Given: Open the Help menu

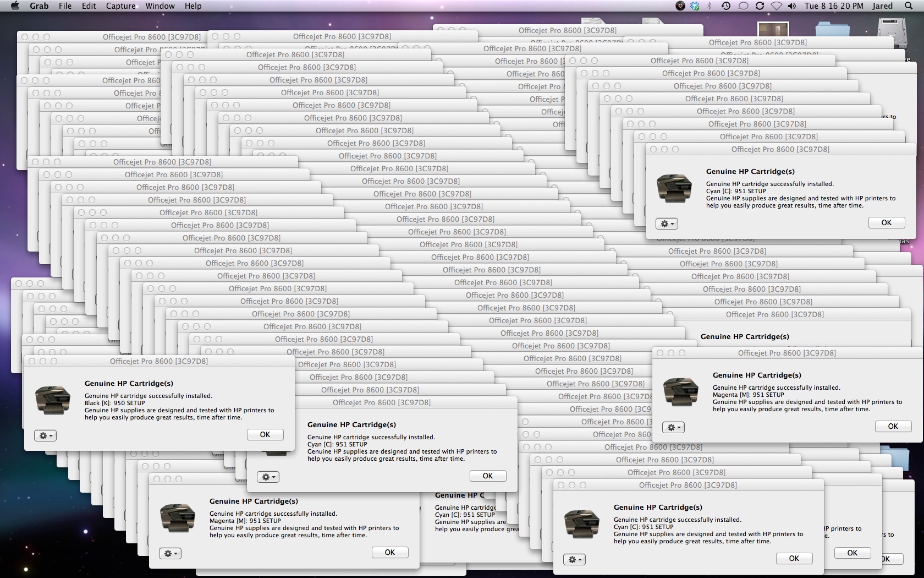Looking at the screenshot, I should (x=193, y=6).
